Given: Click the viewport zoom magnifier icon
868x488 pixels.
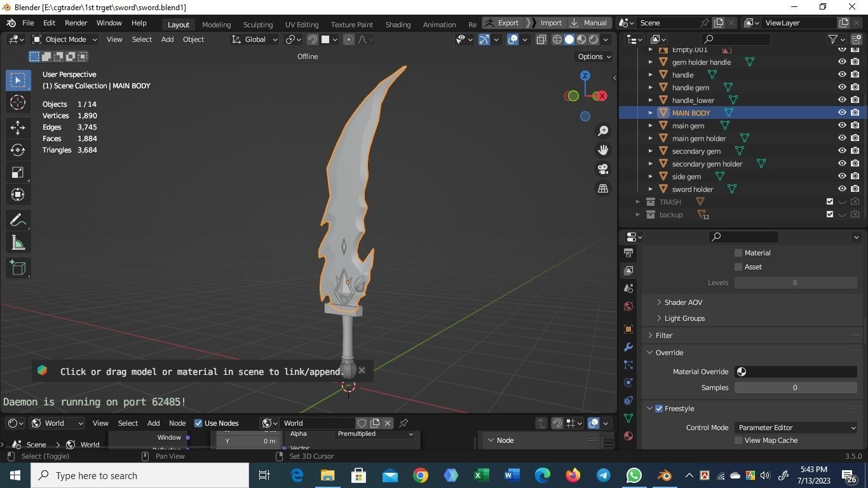Looking at the screenshot, I should [x=602, y=131].
